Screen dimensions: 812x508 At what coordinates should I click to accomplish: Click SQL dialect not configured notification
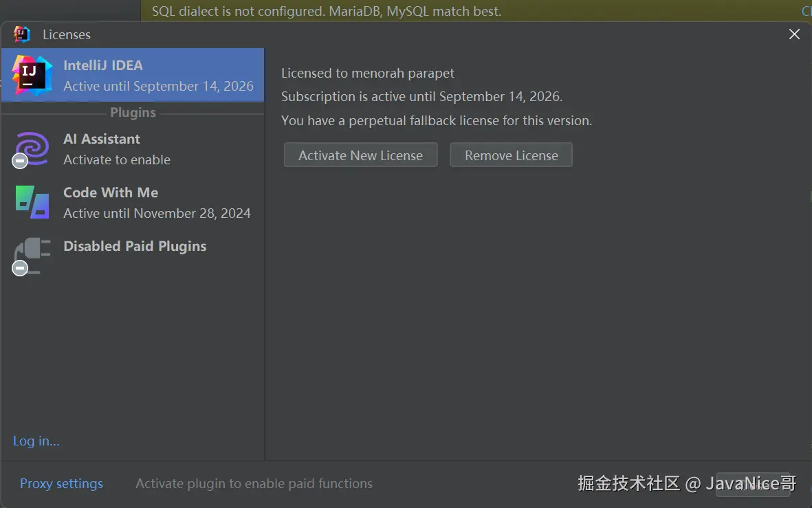[327, 11]
